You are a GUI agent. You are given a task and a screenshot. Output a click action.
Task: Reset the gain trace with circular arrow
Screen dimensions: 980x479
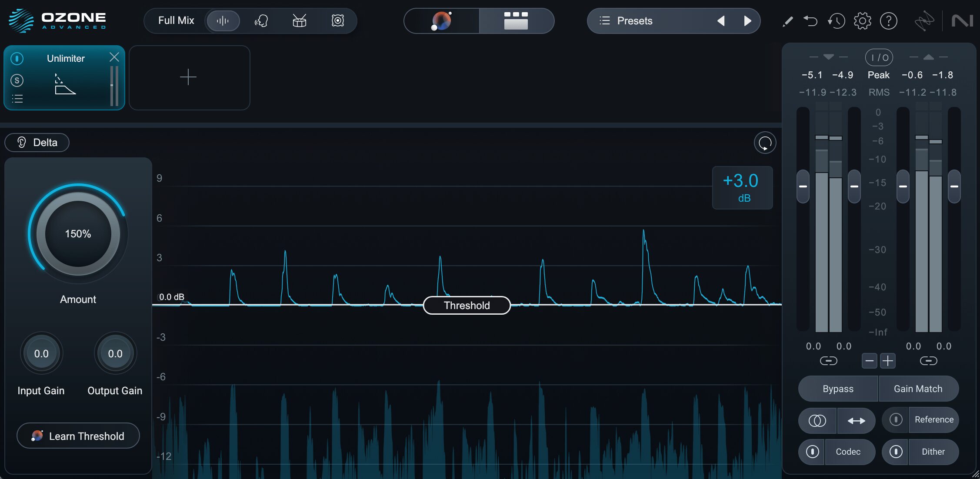(765, 143)
